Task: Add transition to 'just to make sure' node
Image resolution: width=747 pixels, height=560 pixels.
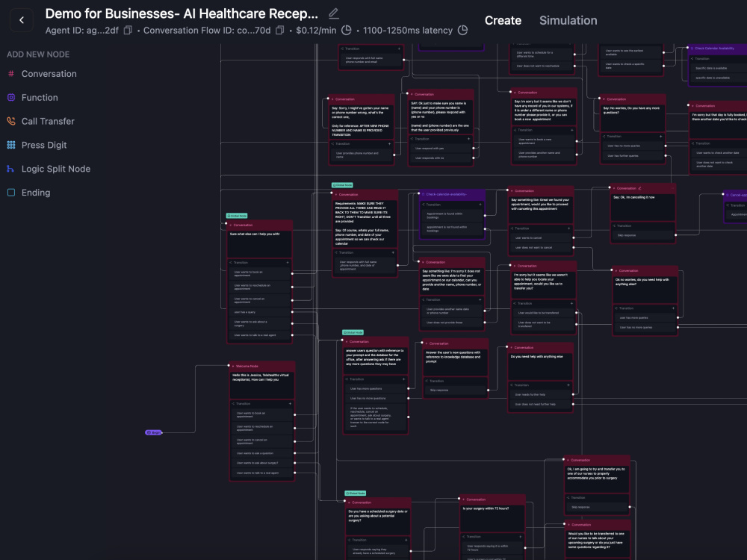Action: (469, 139)
